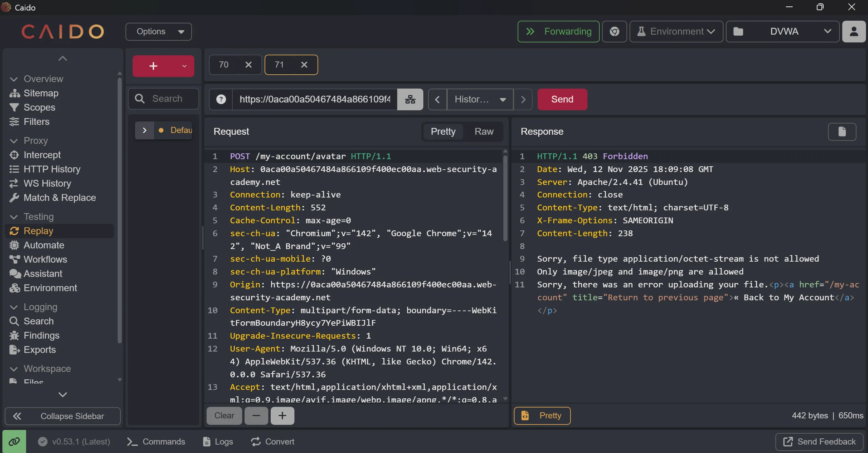Click the connection settings icon next to URL
This screenshot has height=453, width=868.
pos(410,99)
